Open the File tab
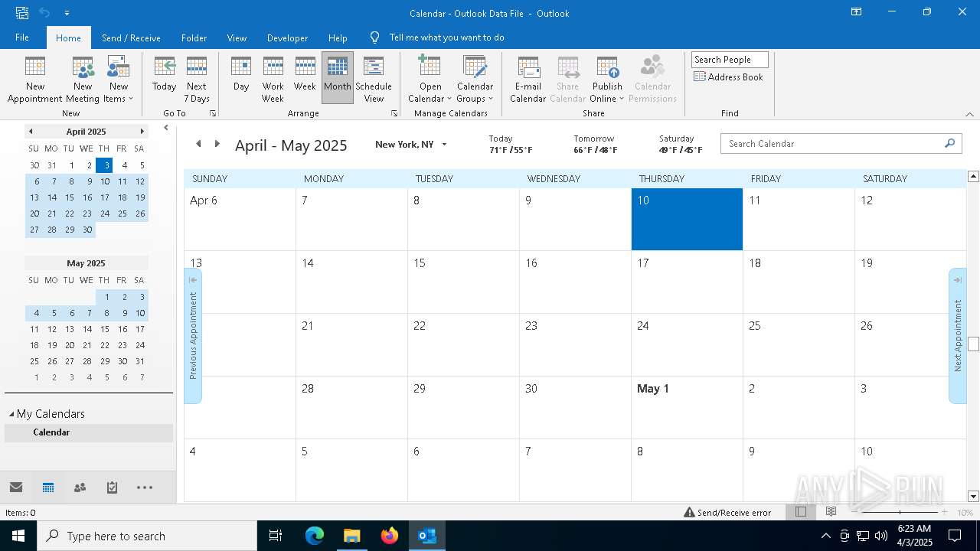 (22, 37)
